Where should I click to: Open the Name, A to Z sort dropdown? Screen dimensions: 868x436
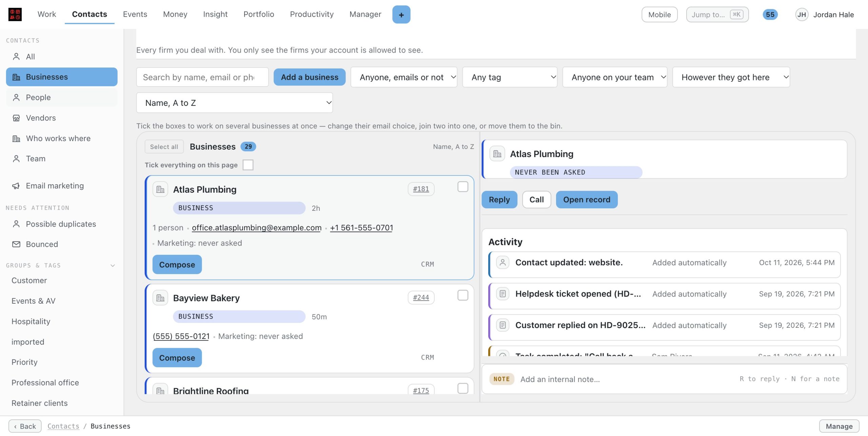pos(234,103)
